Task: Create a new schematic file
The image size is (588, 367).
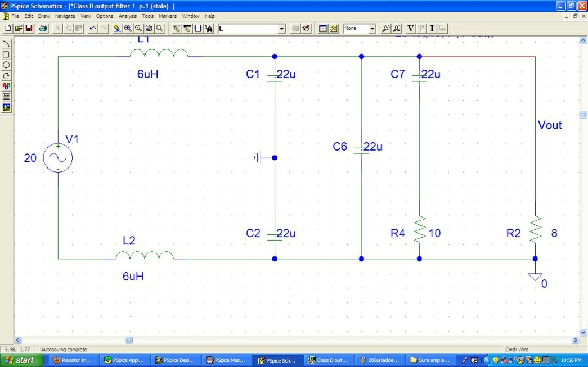Action: tap(8, 29)
